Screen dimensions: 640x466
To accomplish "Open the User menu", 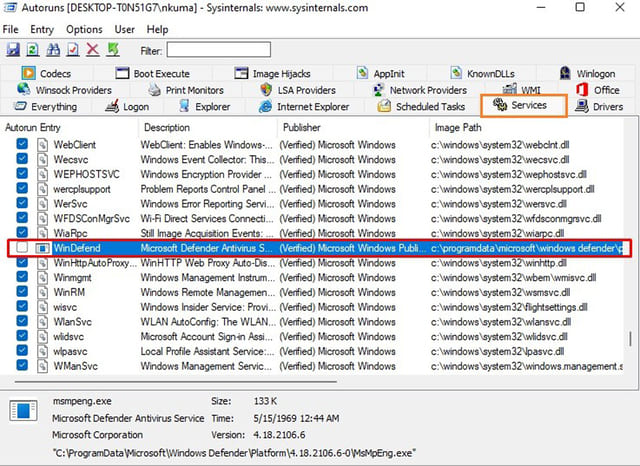I will tap(124, 29).
